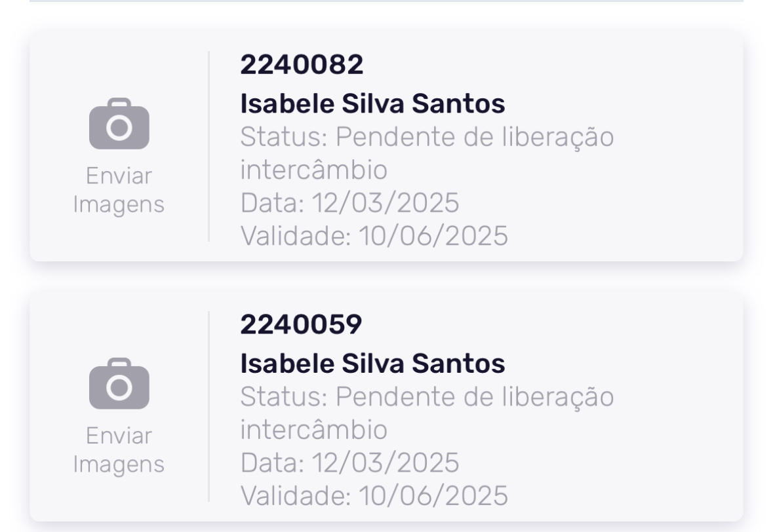Select the record number 2240059
Screen dimensions: 773x532
point(301,324)
